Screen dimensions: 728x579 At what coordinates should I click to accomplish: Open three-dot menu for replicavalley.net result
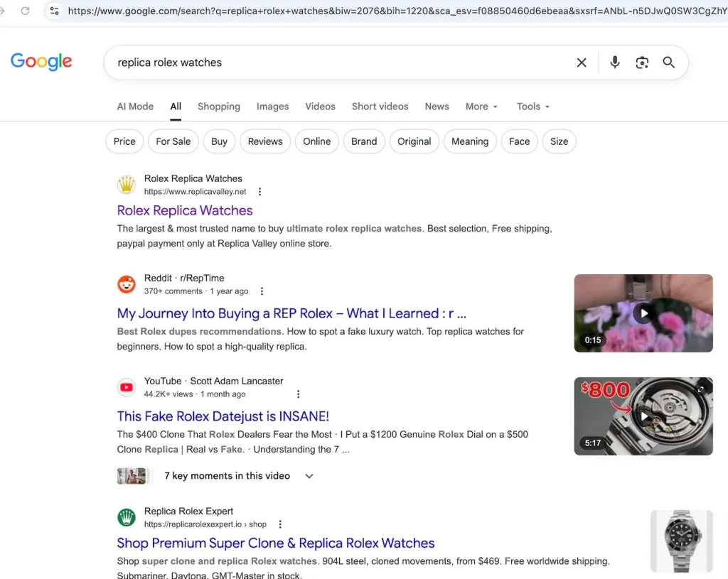[260, 192]
